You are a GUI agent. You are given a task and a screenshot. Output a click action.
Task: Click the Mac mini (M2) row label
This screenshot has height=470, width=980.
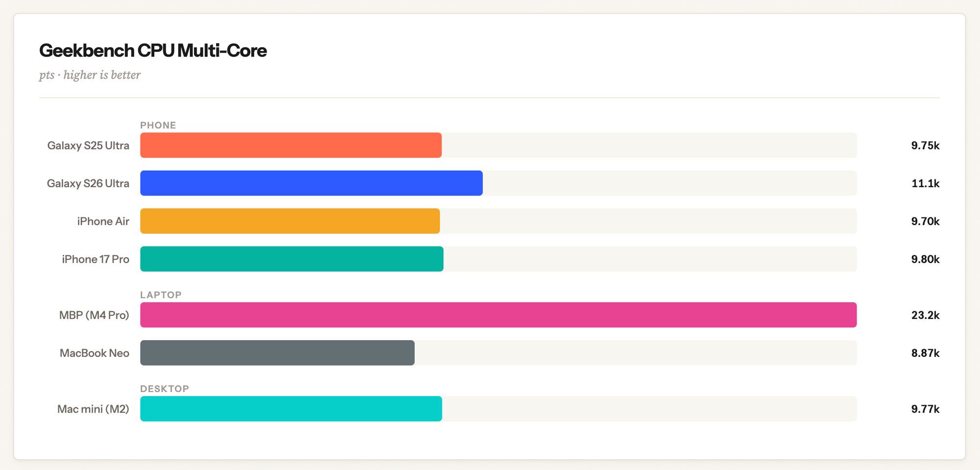[x=93, y=409]
